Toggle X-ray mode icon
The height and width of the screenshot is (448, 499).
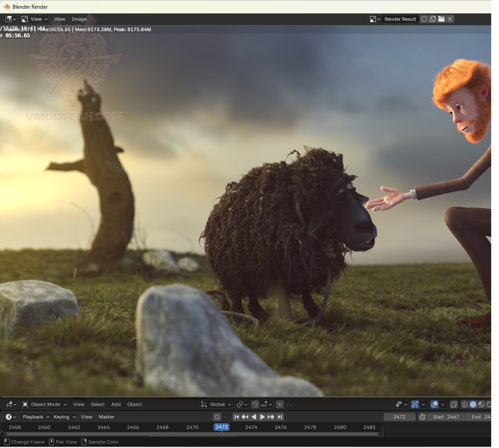pos(454,404)
